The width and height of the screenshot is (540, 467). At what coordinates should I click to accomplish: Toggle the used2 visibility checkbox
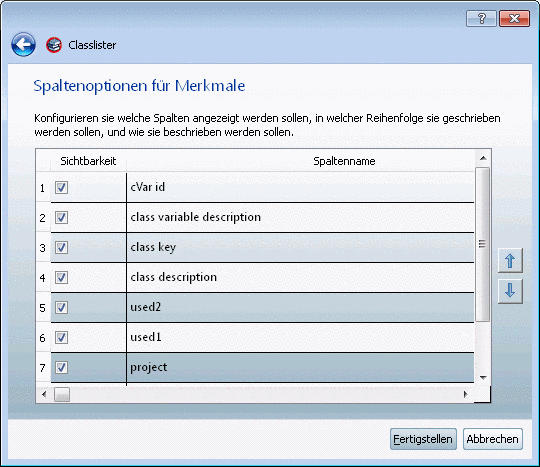[x=61, y=308]
